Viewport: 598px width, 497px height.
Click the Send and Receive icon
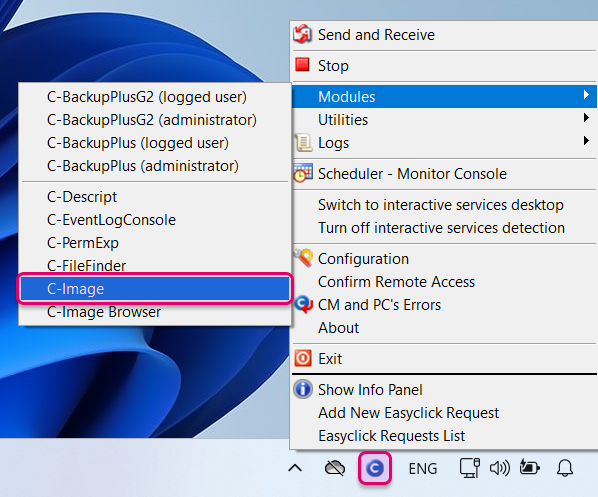coord(302,34)
